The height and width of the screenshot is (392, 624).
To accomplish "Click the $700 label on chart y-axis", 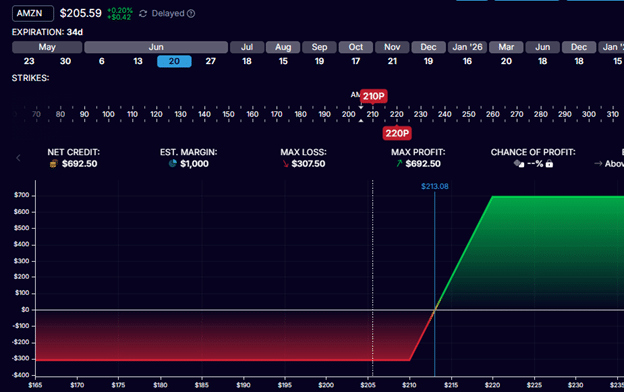I will pyautogui.click(x=21, y=195).
